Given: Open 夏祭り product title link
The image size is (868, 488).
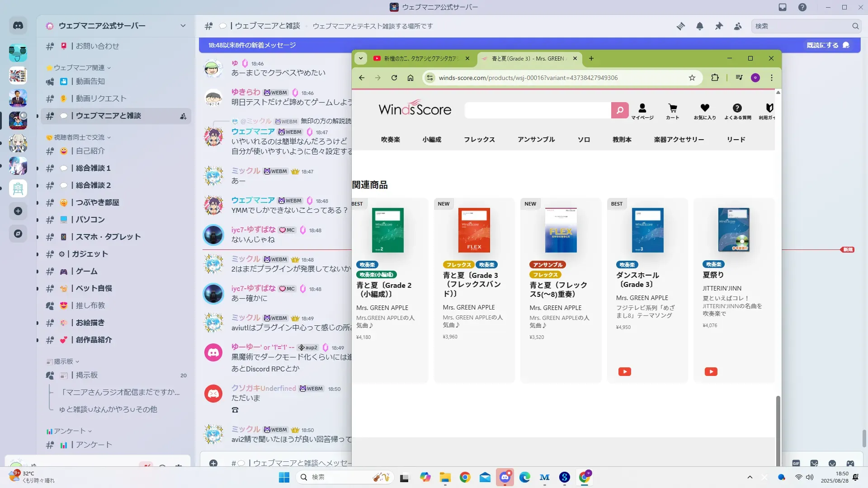Looking at the screenshot, I should 713,275.
